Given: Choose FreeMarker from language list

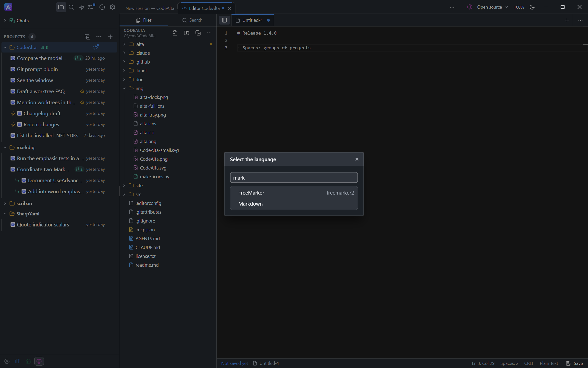Looking at the screenshot, I should (x=294, y=193).
